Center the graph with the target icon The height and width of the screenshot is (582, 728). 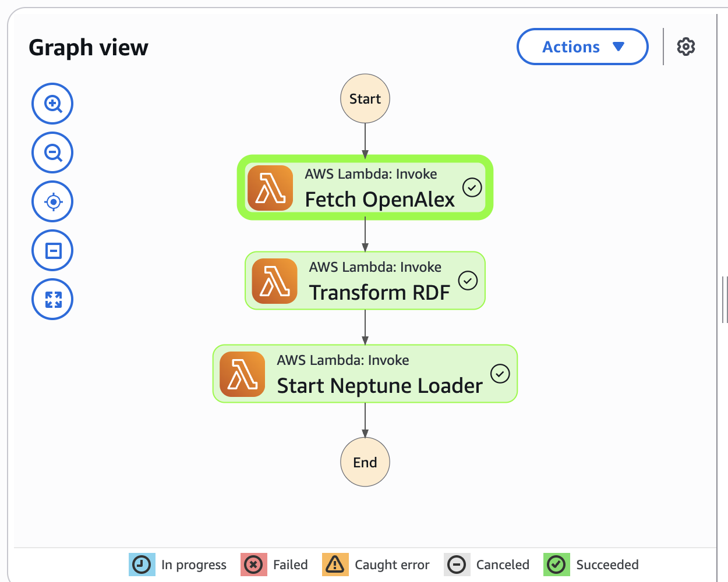click(52, 201)
